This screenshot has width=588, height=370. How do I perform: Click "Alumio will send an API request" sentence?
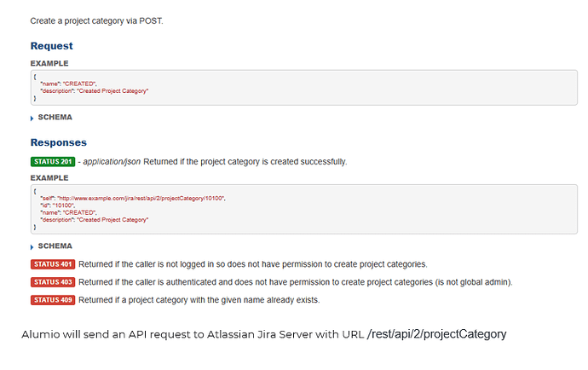click(264, 334)
